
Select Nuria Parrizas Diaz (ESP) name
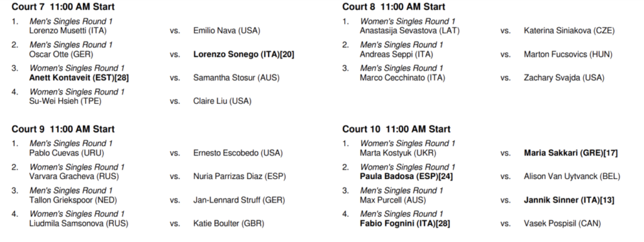tap(240, 176)
